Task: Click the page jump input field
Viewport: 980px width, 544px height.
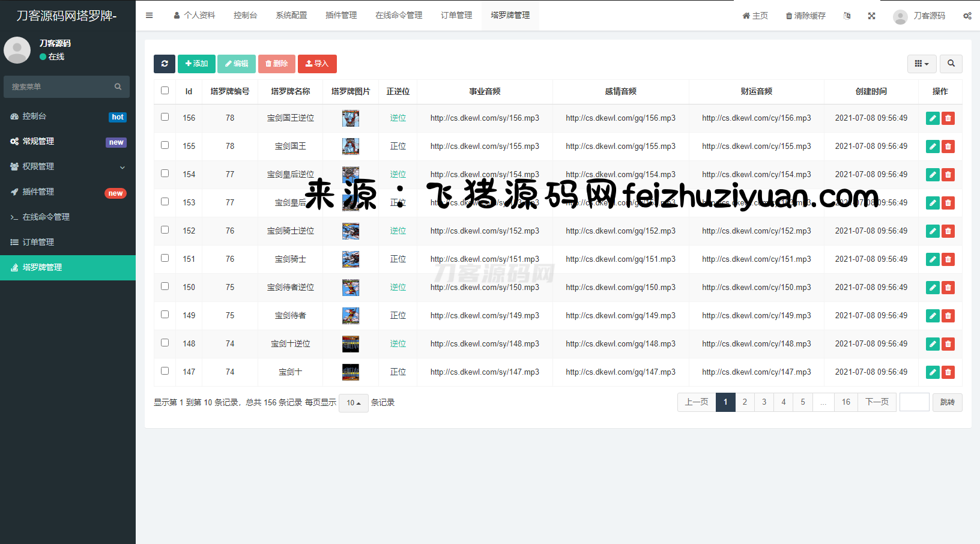Action: [914, 402]
